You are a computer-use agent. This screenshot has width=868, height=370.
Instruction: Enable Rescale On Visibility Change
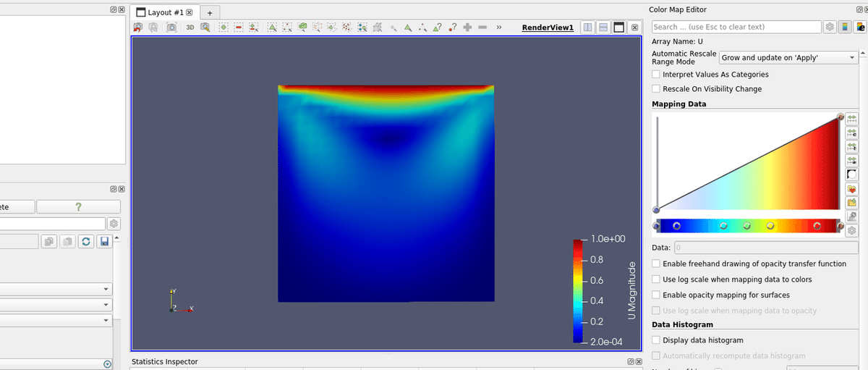656,89
